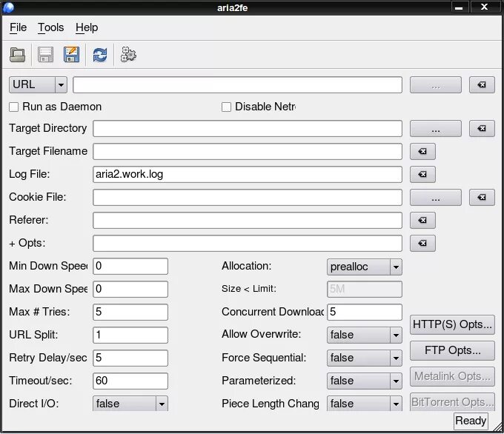The height and width of the screenshot is (434, 504).
Task: Click the Size < Limit field showing 5M
Action: coord(365,289)
